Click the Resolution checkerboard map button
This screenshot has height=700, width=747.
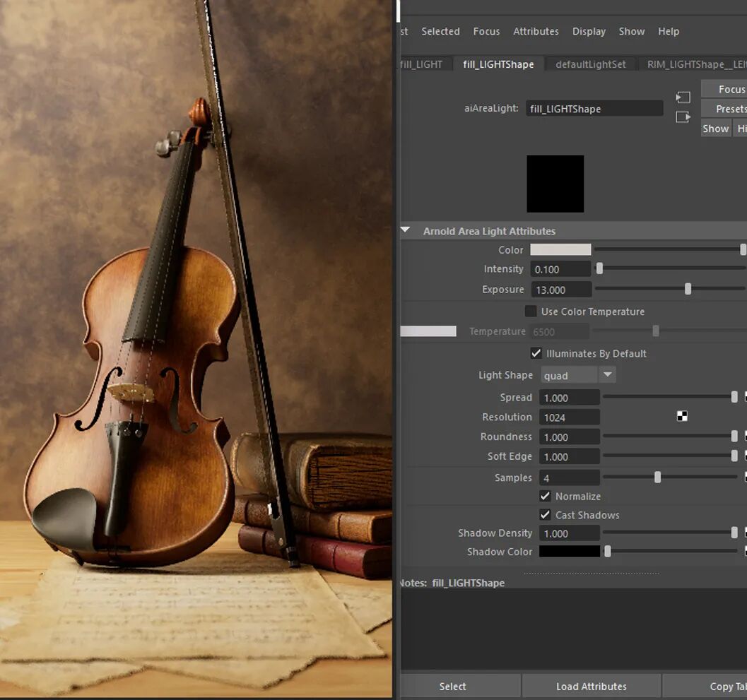(682, 416)
